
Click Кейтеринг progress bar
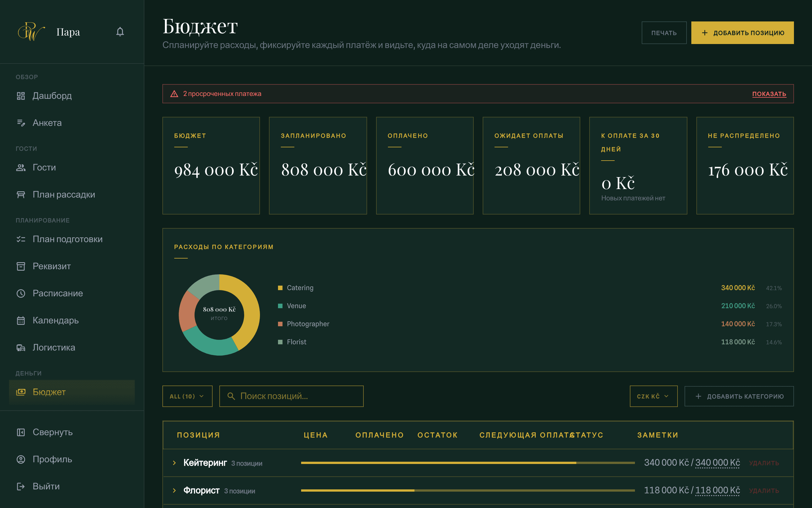click(x=468, y=463)
